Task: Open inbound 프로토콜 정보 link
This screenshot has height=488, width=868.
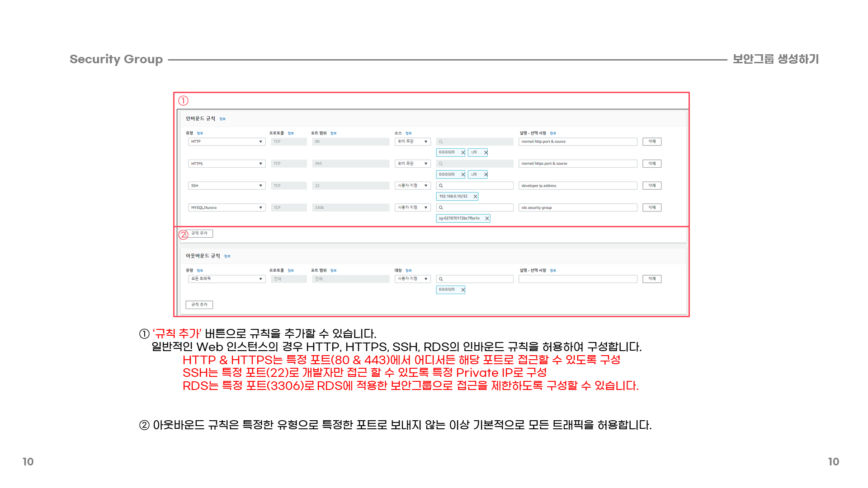Action: pyautogui.click(x=291, y=133)
